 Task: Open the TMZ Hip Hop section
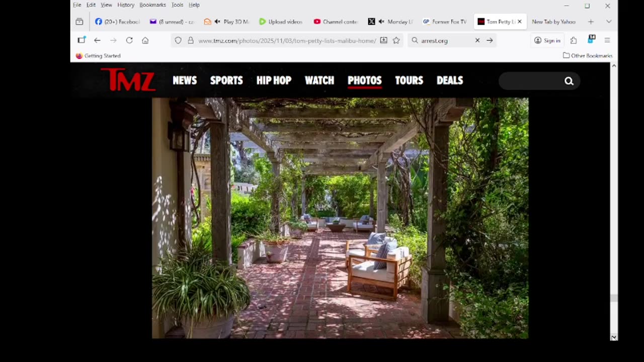(x=274, y=80)
